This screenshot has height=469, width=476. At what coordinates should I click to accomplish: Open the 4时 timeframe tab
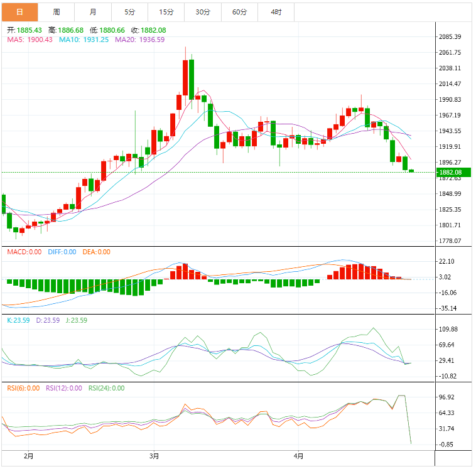point(276,12)
